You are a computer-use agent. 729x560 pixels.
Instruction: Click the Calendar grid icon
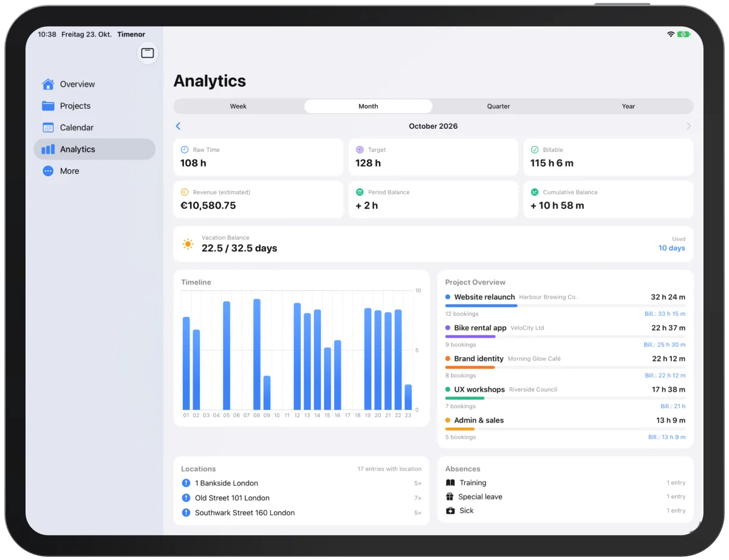pos(48,128)
